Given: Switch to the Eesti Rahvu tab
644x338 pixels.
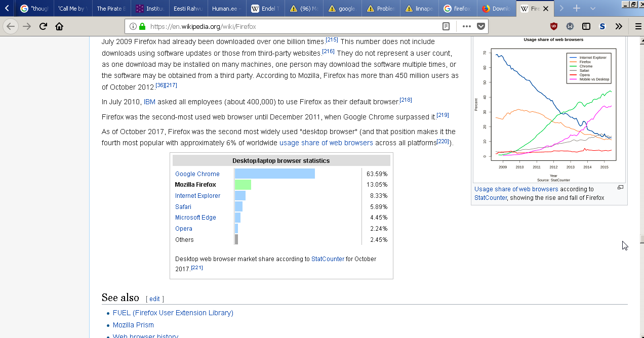Looking at the screenshot, I should (x=188, y=9).
